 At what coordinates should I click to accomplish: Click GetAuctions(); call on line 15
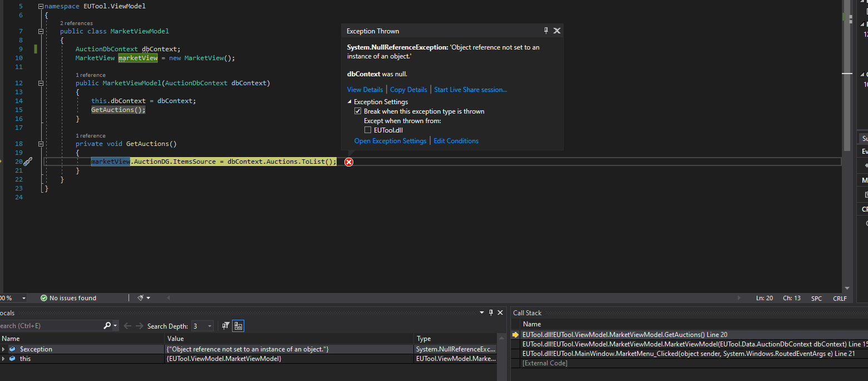[x=119, y=110]
